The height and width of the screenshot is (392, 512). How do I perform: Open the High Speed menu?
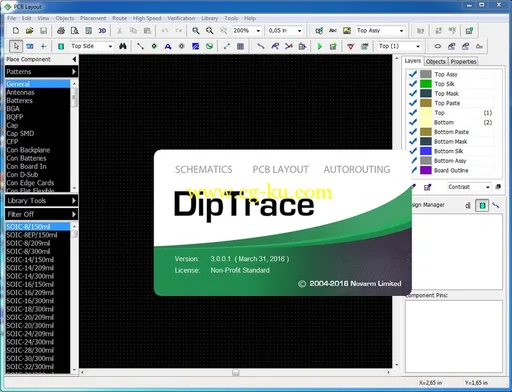tap(147, 18)
